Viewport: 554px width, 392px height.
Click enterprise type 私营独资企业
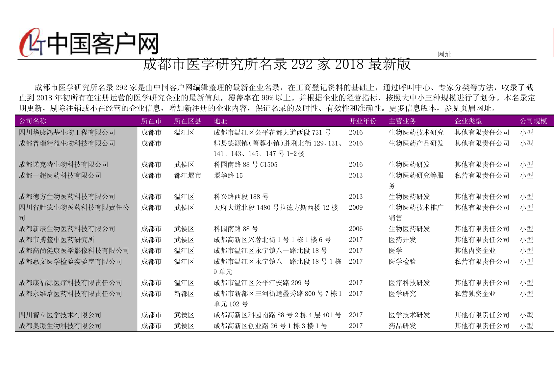[x=475, y=294]
